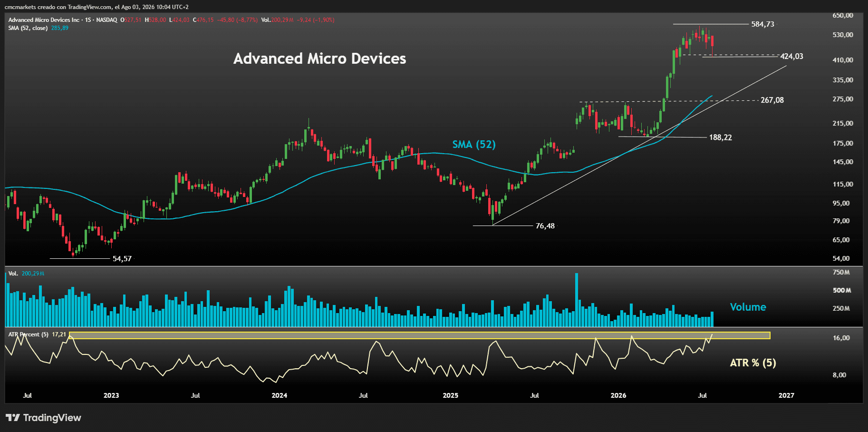868x432 pixels.
Task: Click the volume change -9,24 (-1,90%)
Action: point(315,20)
